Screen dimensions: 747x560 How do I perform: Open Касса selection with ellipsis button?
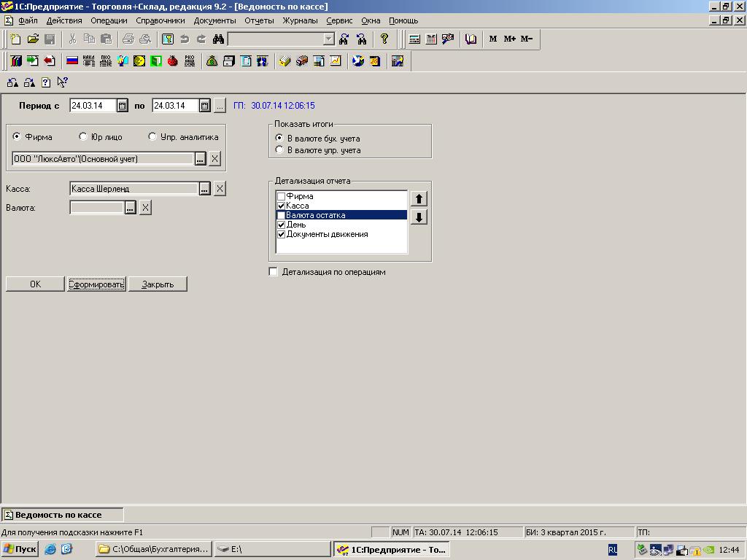coord(205,189)
